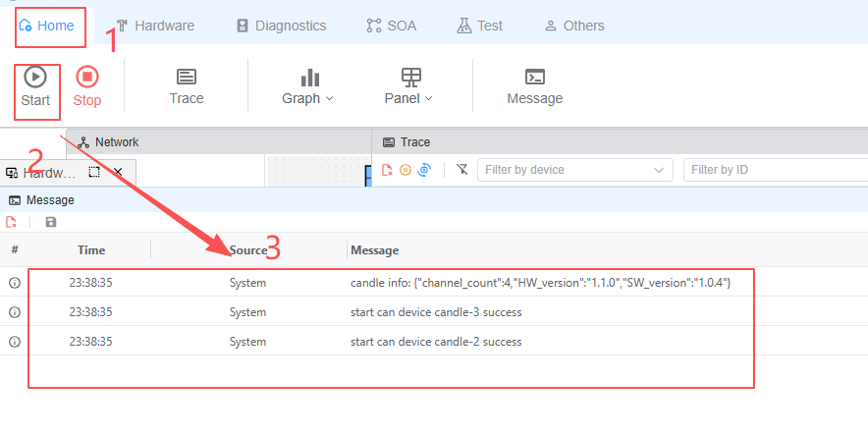868x436 pixels.
Task: Switch to the Hardware tab
Action: (x=154, y=26)
